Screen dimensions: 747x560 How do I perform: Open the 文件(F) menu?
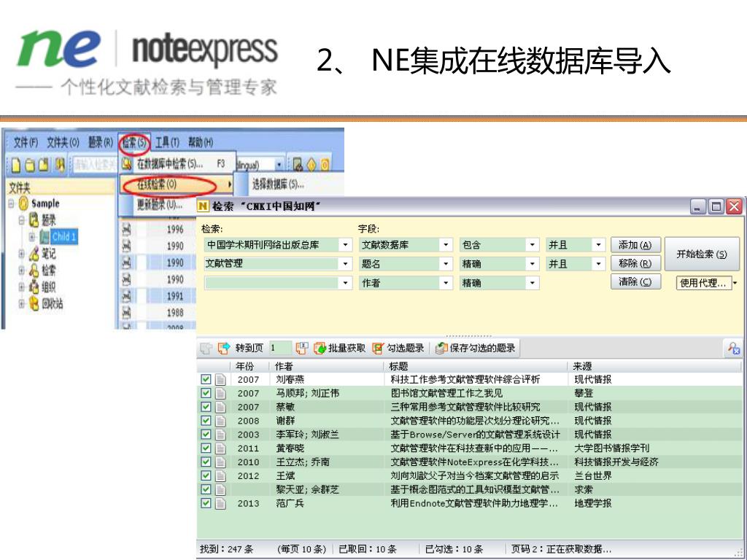26,142
